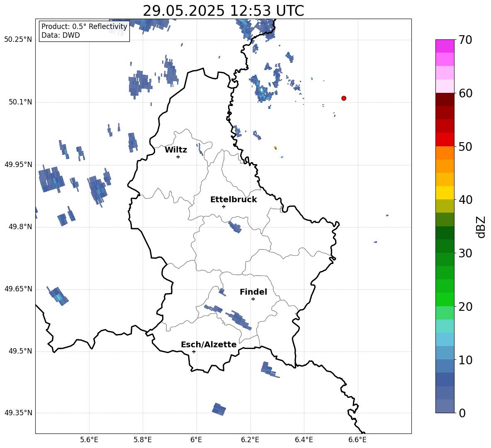Click the 5.8°E longitude label

[x=143, y=440]
